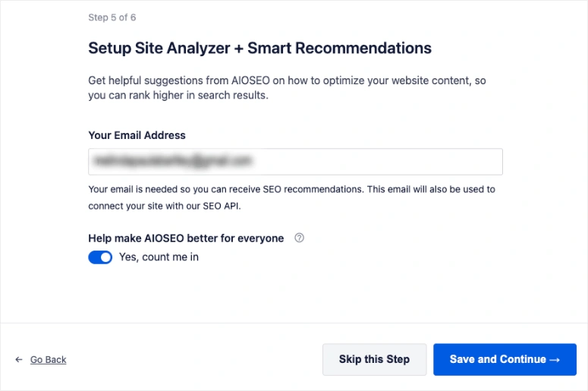Click the "Your Email Address" label
Image resolution: width=588 pixels, height=391 pixels.
pyautogui.click(x=137, y=135)
